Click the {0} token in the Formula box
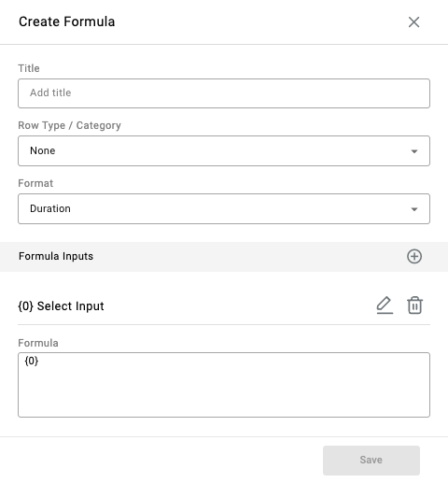The image size is (448, 483). (32, 362)
